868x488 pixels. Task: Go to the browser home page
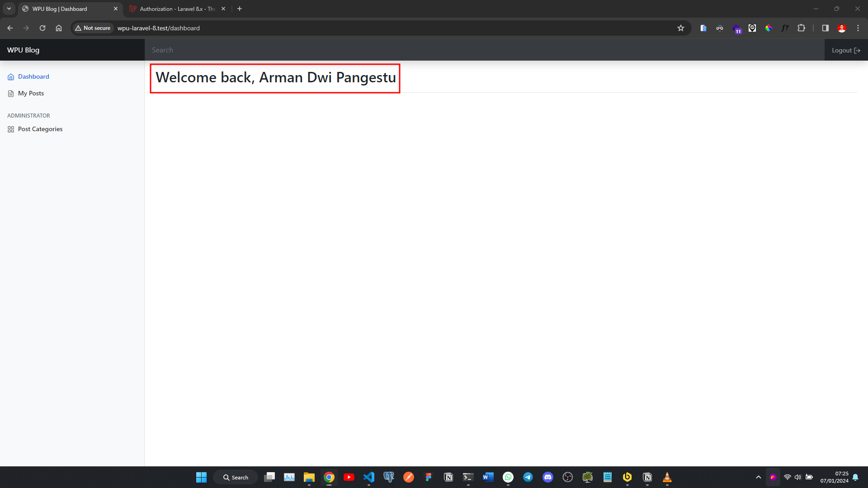click(x=59, y=28)
